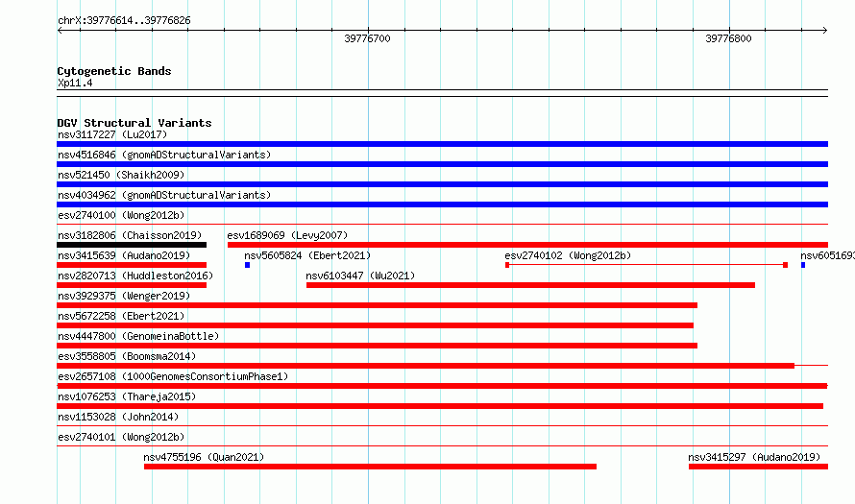This screenshot has width=855, height=504.
Task: Select the red nsv4447800 (GenomeinaBottle) bar
Action: pos(377,346)
